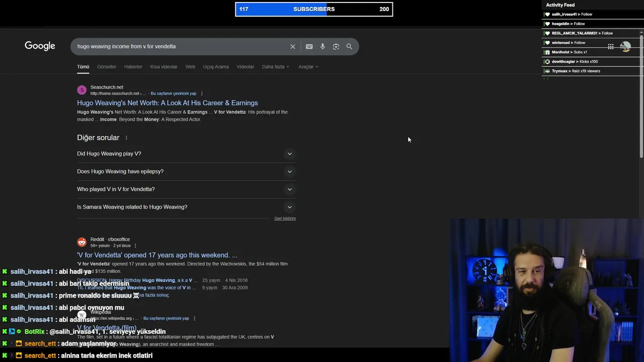
Task: Expand the Daha fazla dropdown
Action: click(x=275, y=67)
